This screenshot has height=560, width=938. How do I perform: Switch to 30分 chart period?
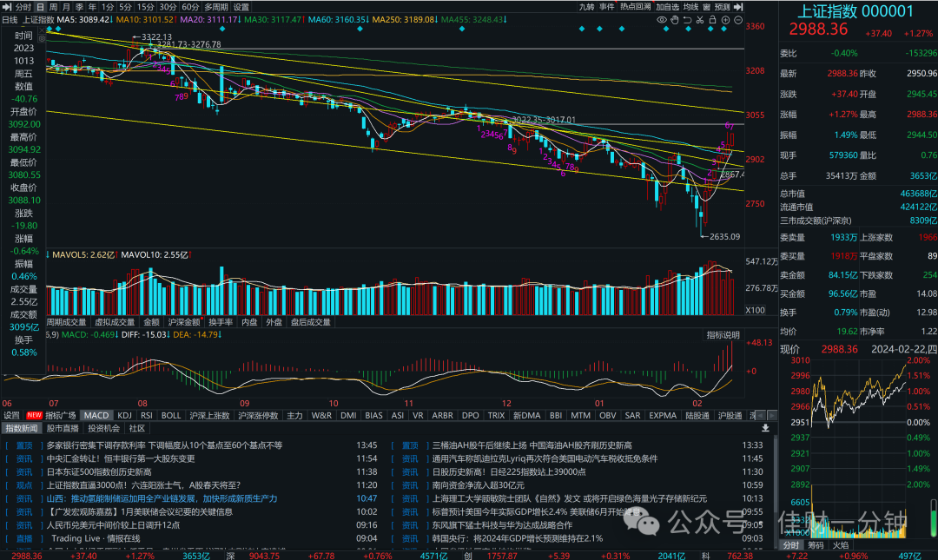[x=168, y=7]
